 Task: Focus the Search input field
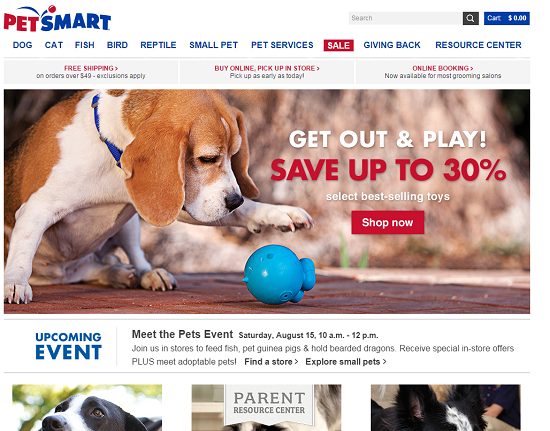pyautogui.click(x=405, y=18)
